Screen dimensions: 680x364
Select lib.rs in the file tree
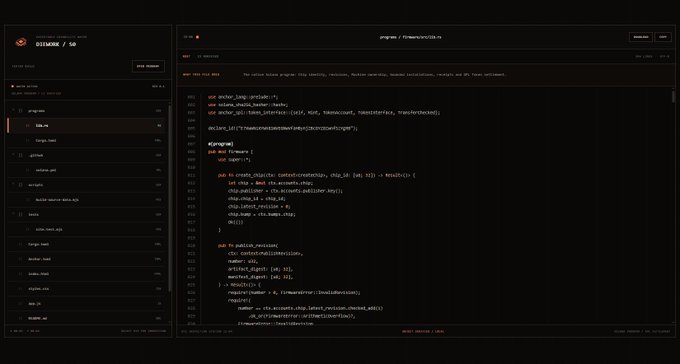coord(87,125)
